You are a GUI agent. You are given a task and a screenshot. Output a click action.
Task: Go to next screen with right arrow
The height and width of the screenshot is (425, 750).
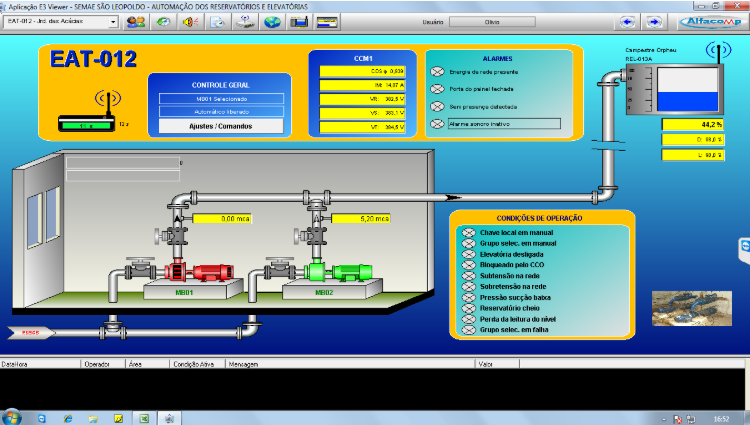point(653,21)
